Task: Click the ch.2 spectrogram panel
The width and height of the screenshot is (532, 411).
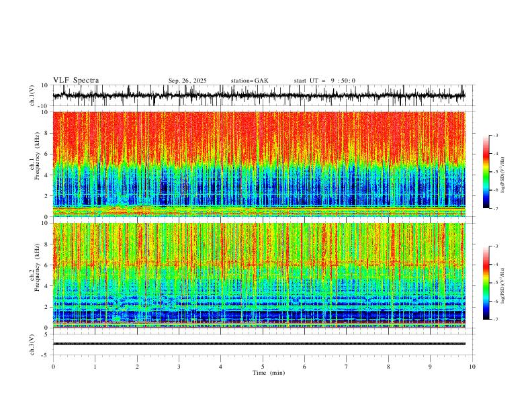Action: 259,275
